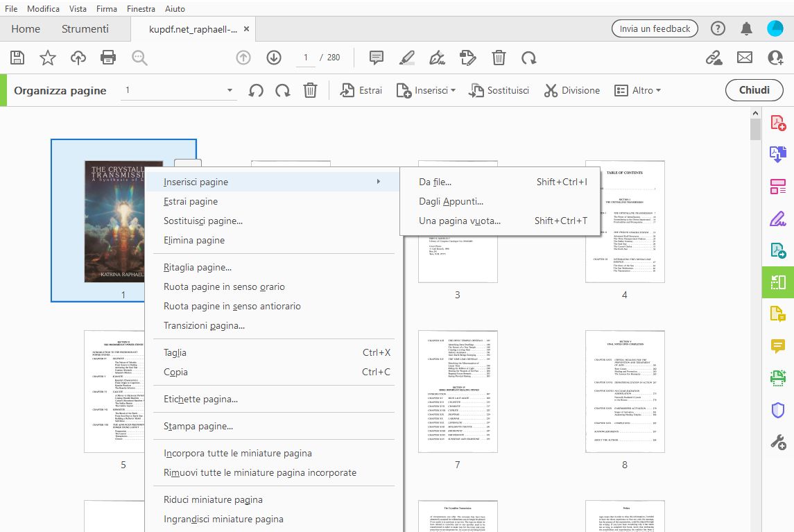The width and height of the screenshot is (794, 532).
Task: Click the Chiudi button
Action: pyautogui.click(x=754, y=89)
